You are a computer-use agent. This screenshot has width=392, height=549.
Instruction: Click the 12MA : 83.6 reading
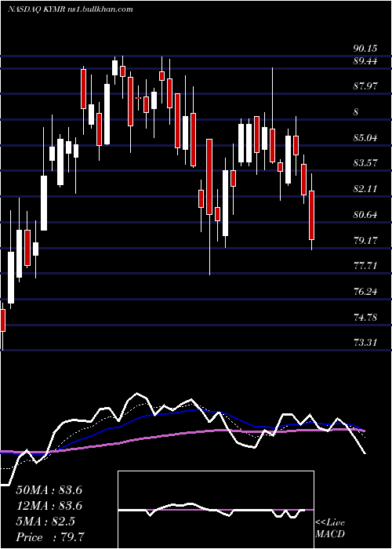pyautogui.click(x=49, y=506)
